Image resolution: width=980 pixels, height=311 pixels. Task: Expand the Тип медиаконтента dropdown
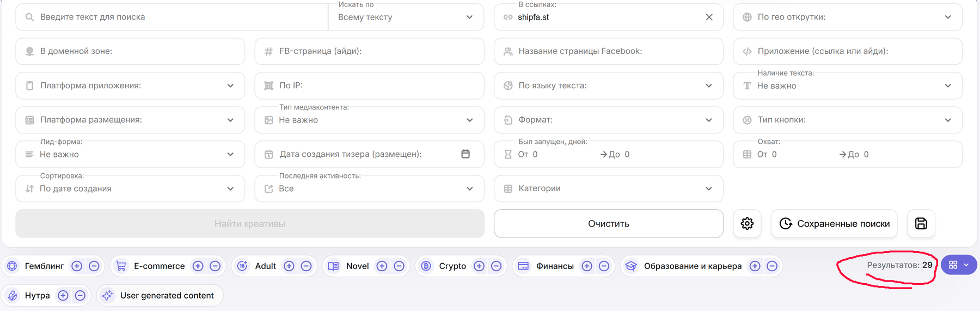[x=369, y=120]
